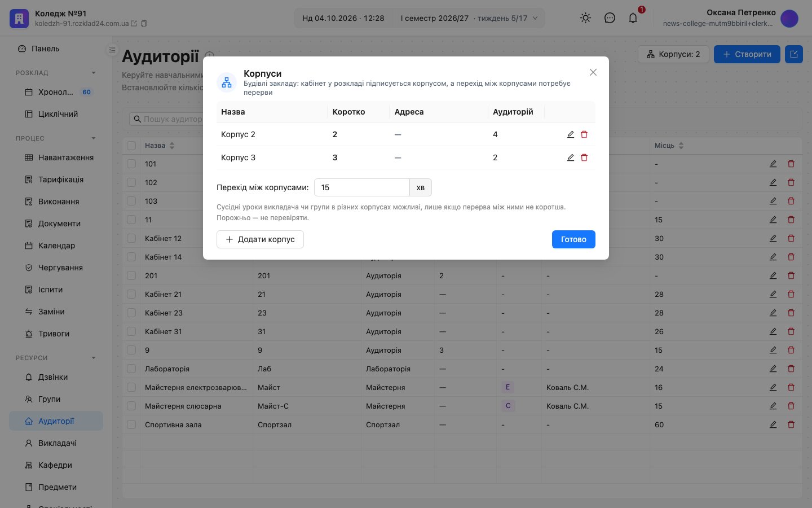The width and height of the screenshot is (812, 508).
Task: Check the Майстерня слюсарна row checkbox
Action: [x=131, y=406]
